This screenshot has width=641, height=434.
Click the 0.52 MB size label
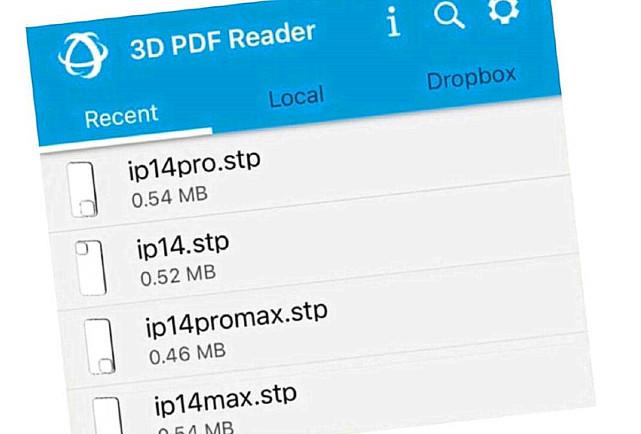tap(178, 275)
